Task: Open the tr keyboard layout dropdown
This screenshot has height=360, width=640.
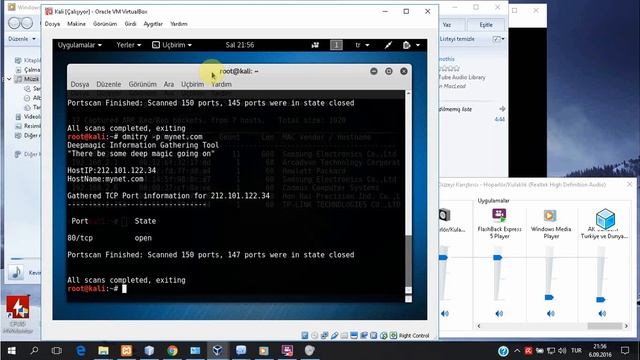Action: coord(362,45)
